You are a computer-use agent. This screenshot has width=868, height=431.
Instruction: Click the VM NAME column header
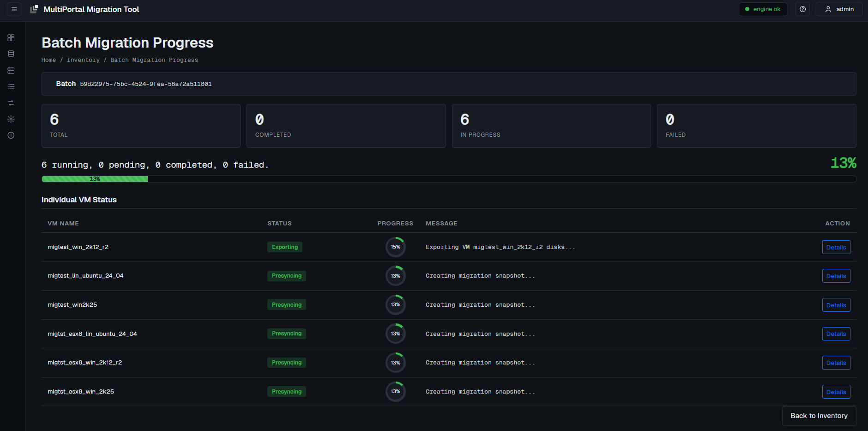pos(63,224)
